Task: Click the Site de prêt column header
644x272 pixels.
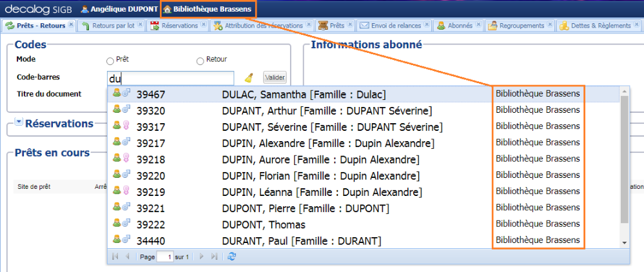Action: coord(34,186)
